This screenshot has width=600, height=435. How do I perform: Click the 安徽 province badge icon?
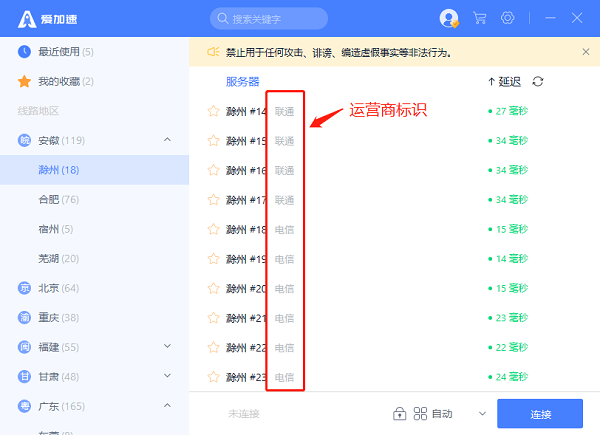24,140
